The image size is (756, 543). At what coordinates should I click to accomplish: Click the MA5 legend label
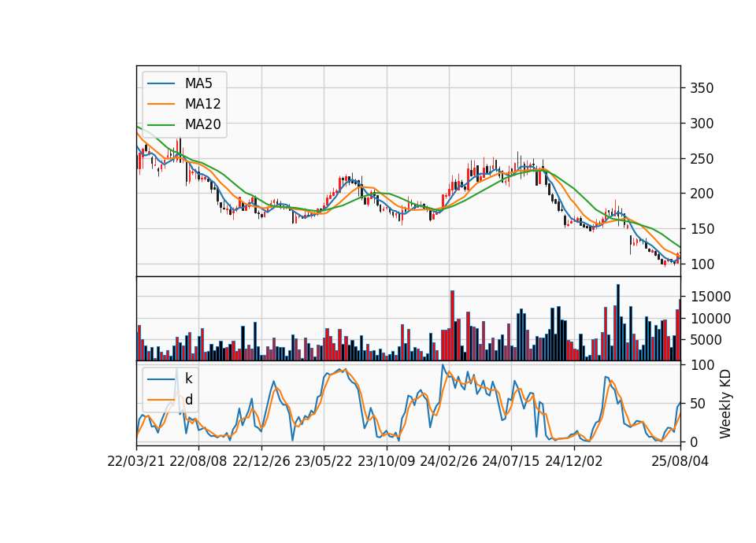[x=198, y=83]
